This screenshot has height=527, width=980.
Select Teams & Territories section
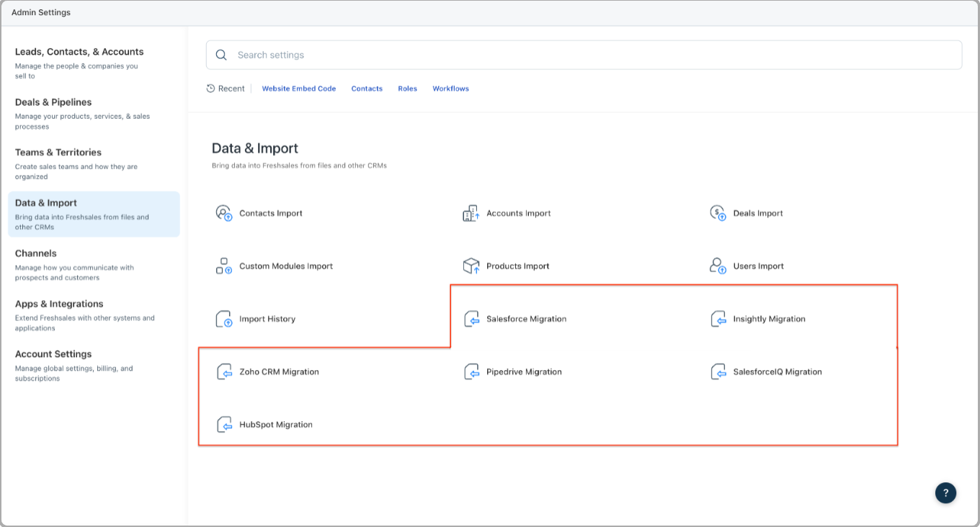coord(94,163)
